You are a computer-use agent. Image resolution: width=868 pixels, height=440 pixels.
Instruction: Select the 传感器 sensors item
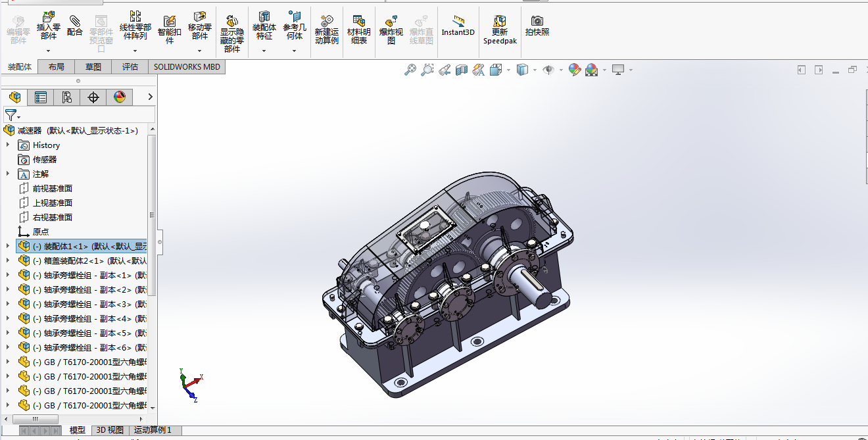45,159
